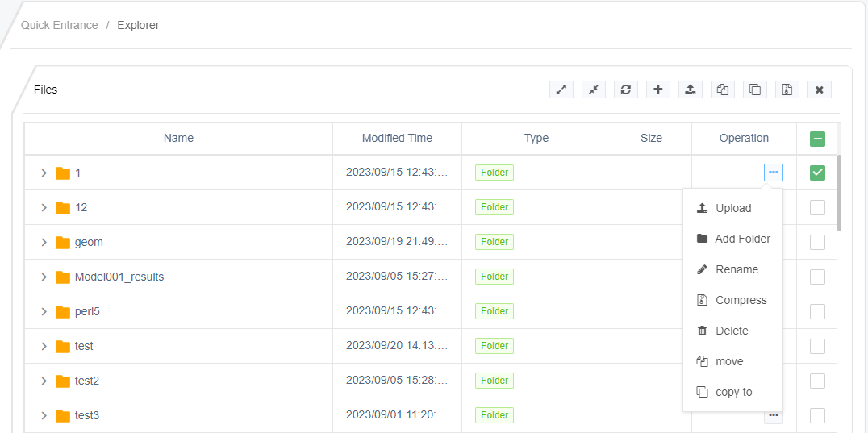Image resolution: width=868 pixels, height=433 pixels.
Task: Click the upload icon in the toolbar
Action: pyautogui.click(x=691, y=90)
